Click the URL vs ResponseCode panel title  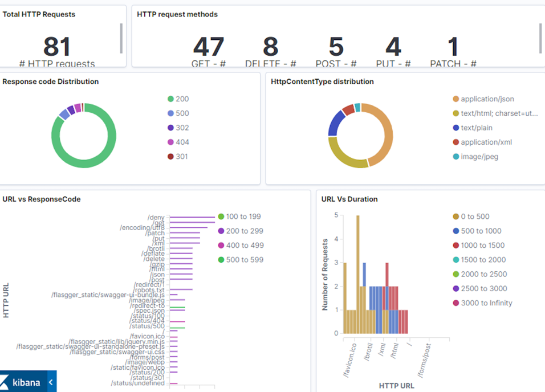[x=42, y=199]
